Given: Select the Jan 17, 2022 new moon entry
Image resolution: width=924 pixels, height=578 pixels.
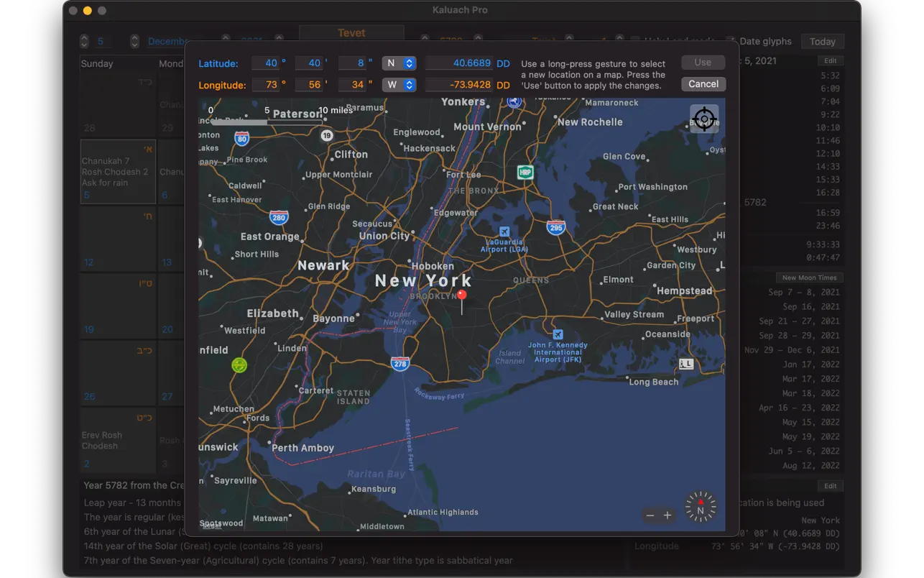Looking at the screenshot, I should point(811,364).
